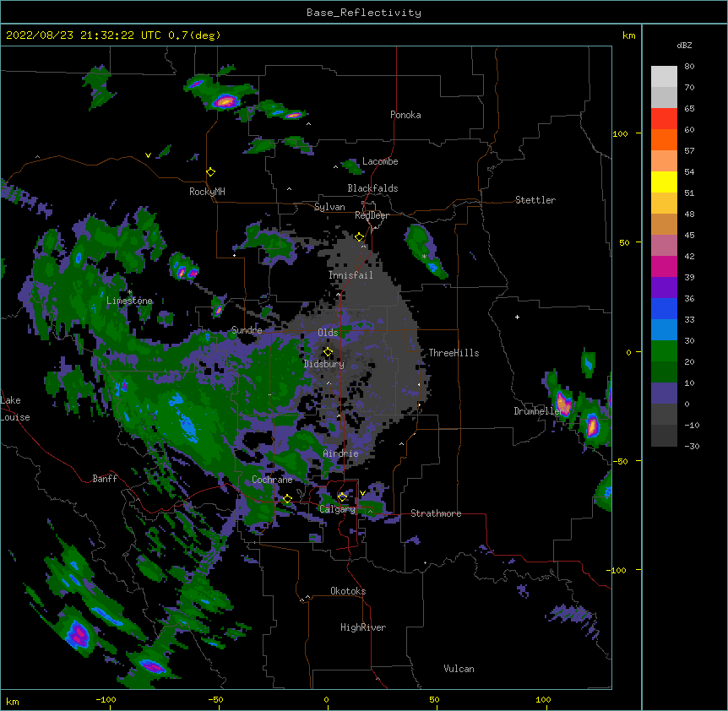Click the Blackfalds label
This screenshot has height=711, width=728.
click(x=372, y=188)
